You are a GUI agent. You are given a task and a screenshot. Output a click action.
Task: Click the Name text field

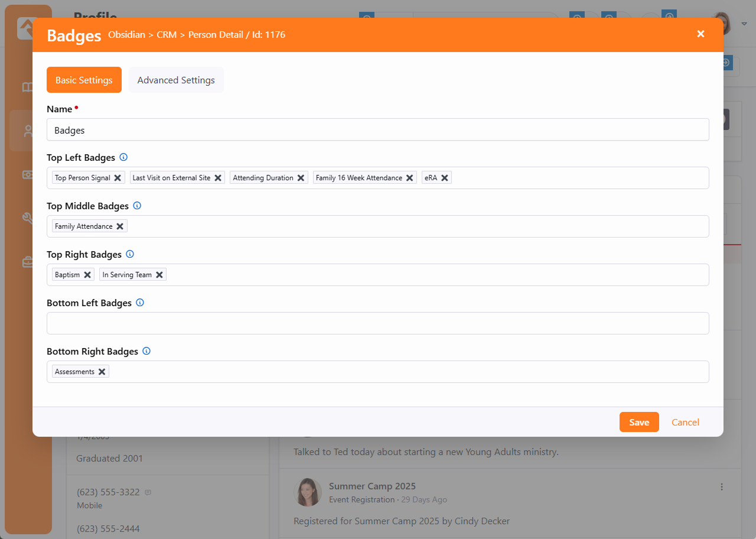[x=378, y=129]
